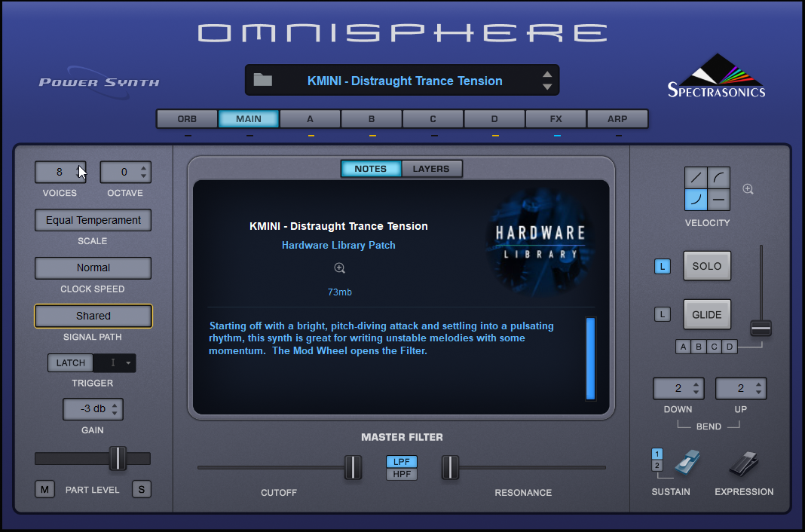Click the Hardware Library thumbnail image
This screenshot has width=805, height=532.
click(x=540, y=242)
